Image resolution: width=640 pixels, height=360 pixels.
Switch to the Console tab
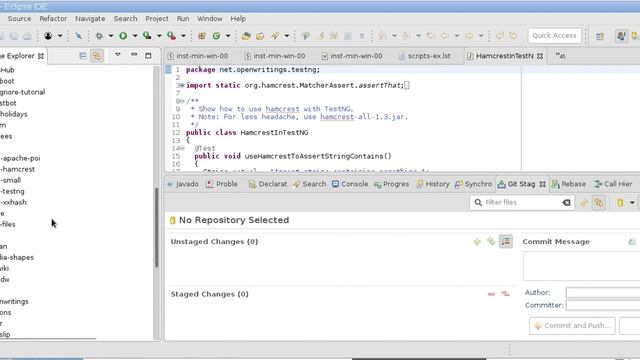click(x=350, y=184)
